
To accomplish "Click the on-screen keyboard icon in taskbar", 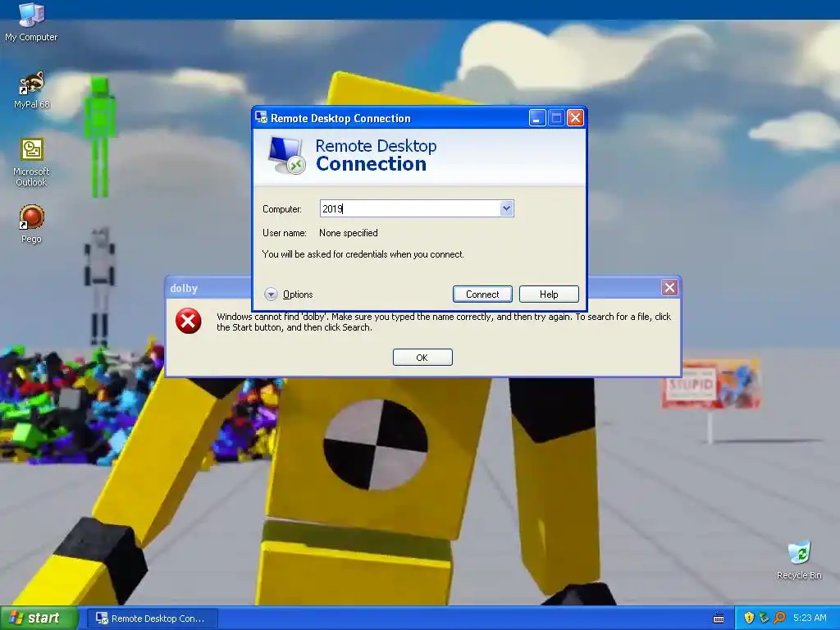I will point(719,619).
